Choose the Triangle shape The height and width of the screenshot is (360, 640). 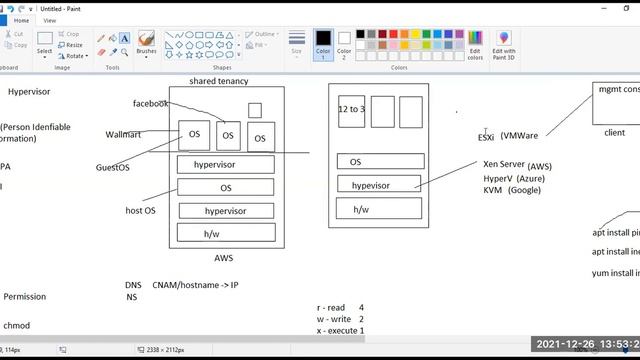(229, 35)
